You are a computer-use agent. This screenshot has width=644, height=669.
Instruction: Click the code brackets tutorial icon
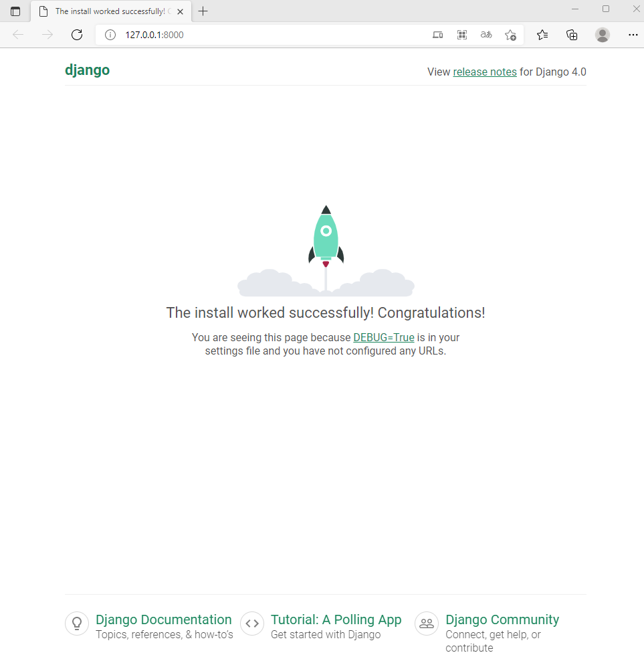252,624
